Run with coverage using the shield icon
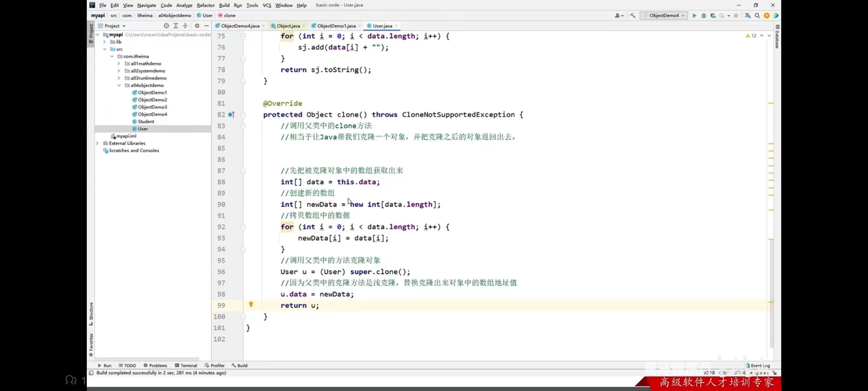The image size is (868, 391). (713, 16)
